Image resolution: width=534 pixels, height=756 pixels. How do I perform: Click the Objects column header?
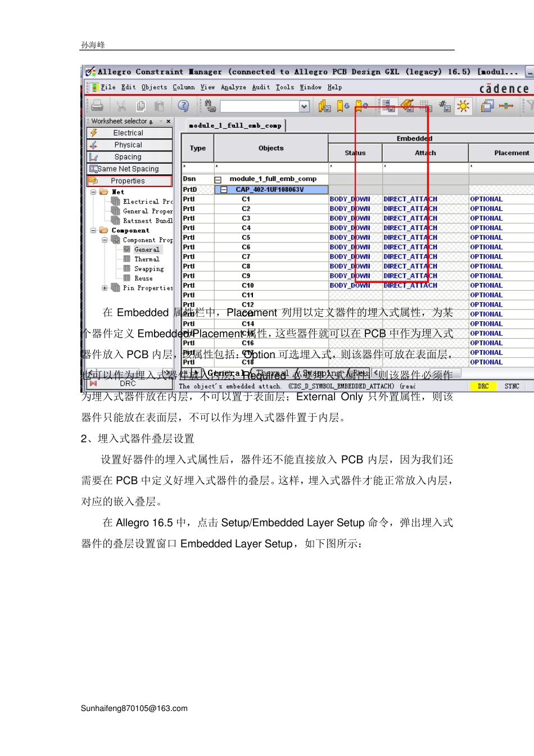[x=271, y=148]
